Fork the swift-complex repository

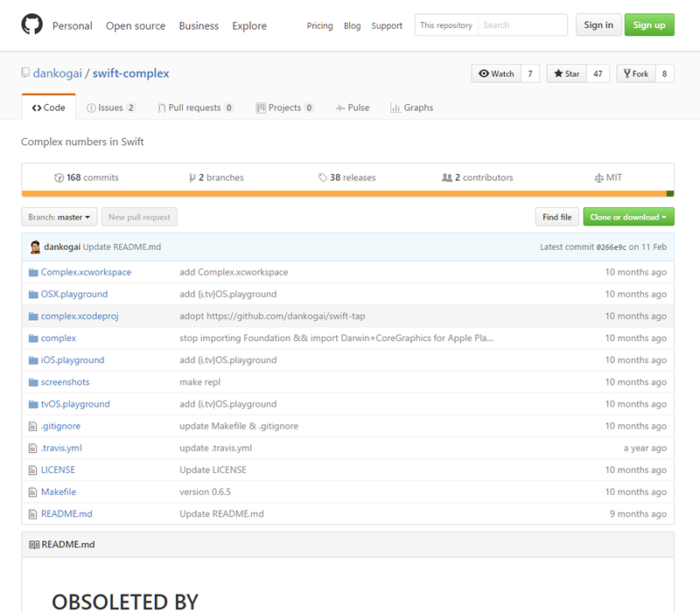click(636, 73)
